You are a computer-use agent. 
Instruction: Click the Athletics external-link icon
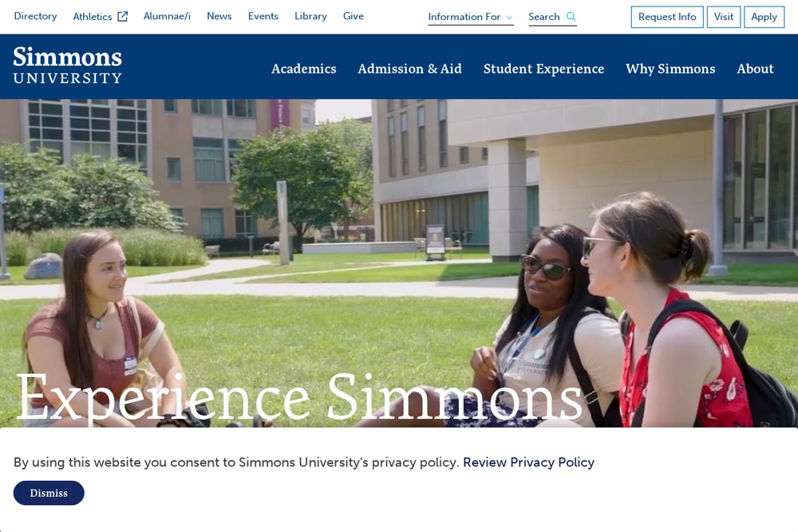click(x=123, y=16)
